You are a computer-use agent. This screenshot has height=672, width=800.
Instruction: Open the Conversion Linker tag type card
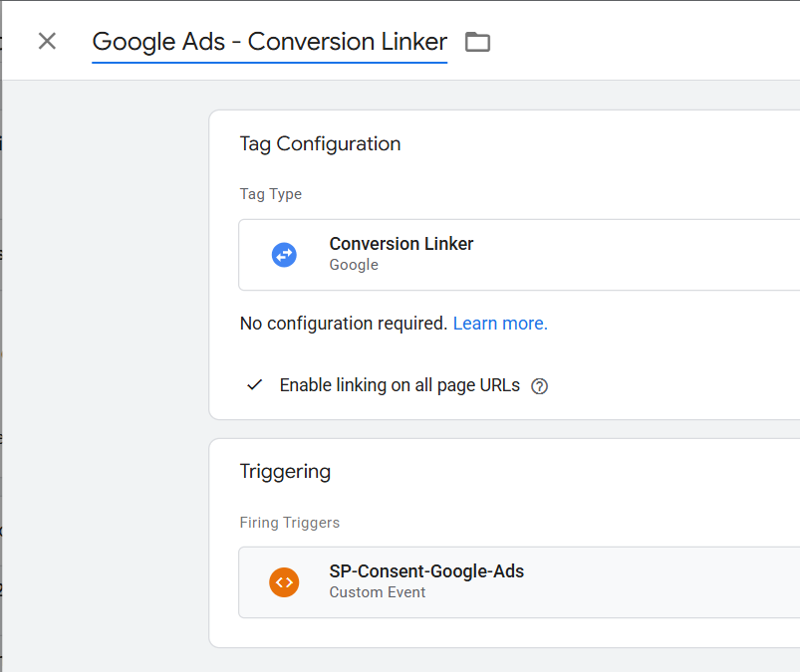[x=519, y=255]
